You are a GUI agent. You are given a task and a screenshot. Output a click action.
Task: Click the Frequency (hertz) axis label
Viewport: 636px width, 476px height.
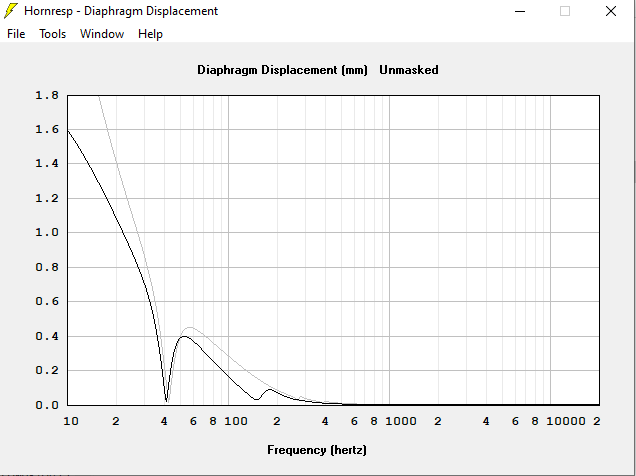point(317,450)
